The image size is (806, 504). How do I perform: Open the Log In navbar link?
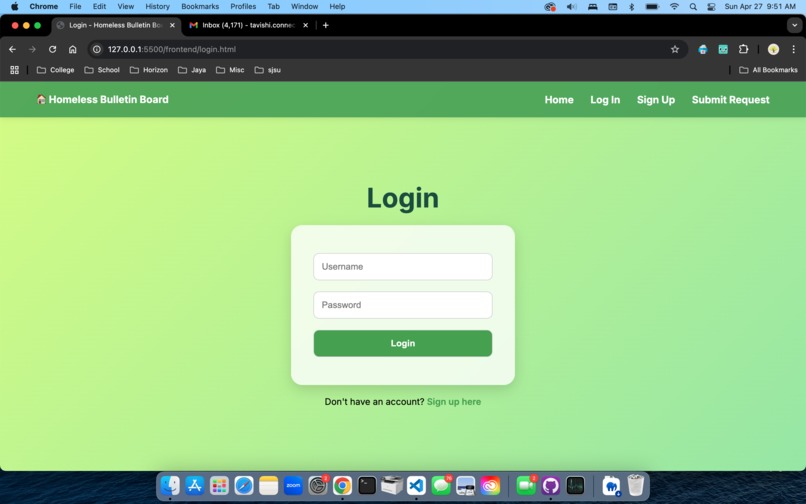(x=605, y=100)
